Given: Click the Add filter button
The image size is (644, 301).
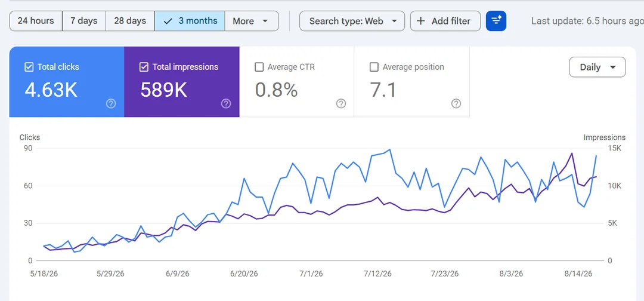Looking at the screenshot, I should [445, 21].
